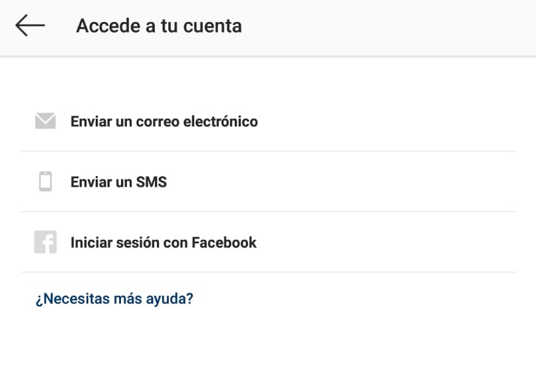
Task: Click empty space right of the Facebook row
Action: pos(386,243)
